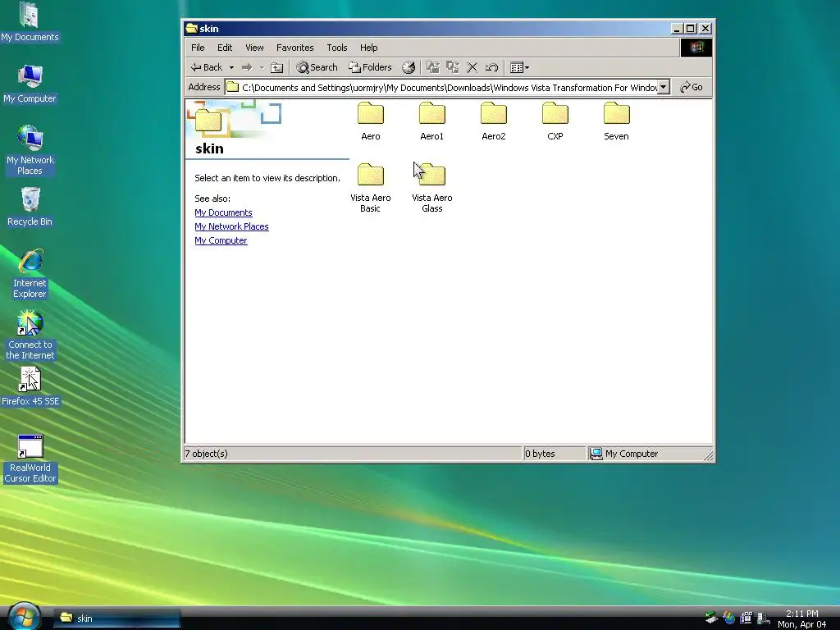Click the Move To toolbar icon
The height and width of the screenshot is (630, 840).
(433, 67)
